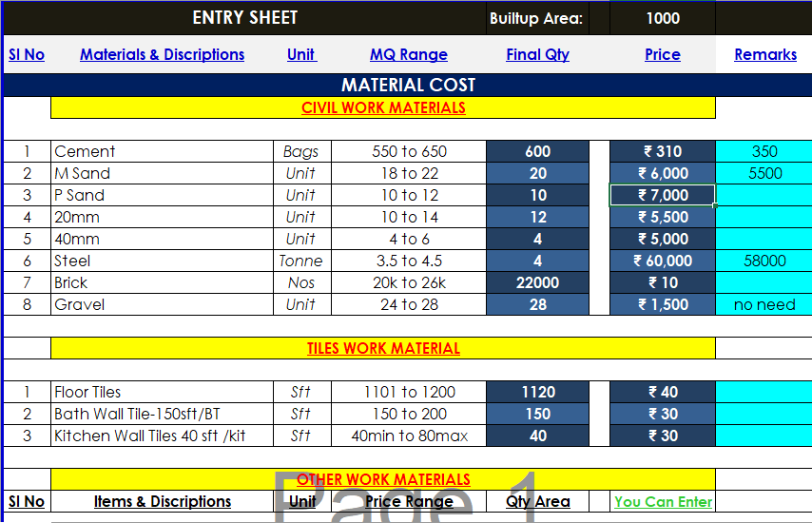The height and width of the screenshot is (523, 812).
Task: Select the ENTRY SHEET title cell
Action: tap(245, 18)
